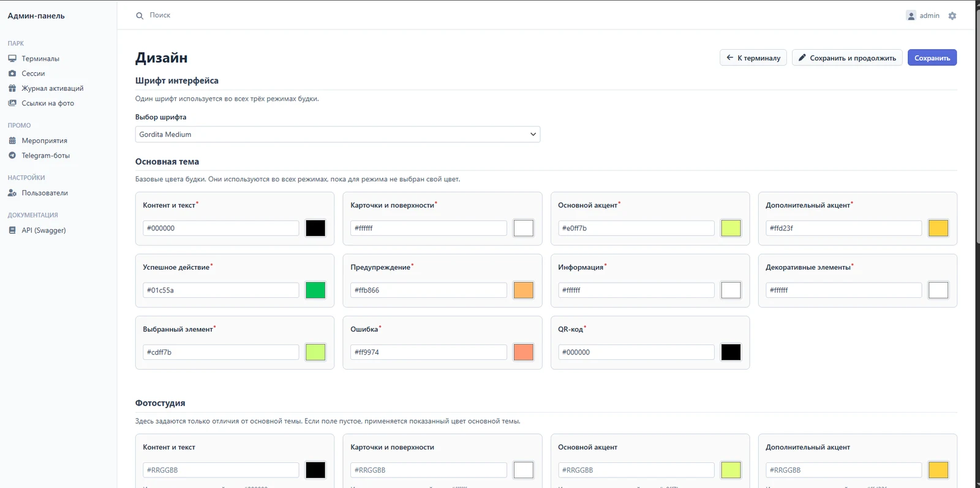
Task: Open the Выбор шрифта dropdown showing Gordita Medium
Action: click(337, 134)
